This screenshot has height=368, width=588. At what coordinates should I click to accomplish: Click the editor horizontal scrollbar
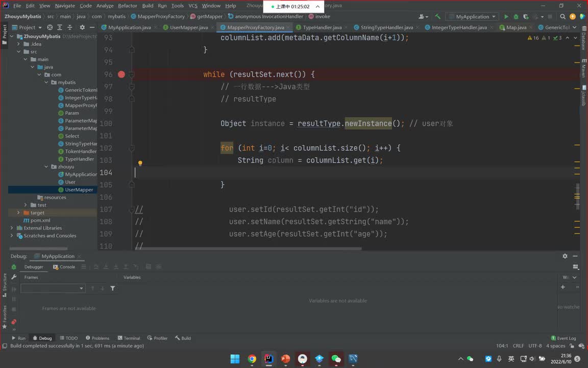point(249,248)
